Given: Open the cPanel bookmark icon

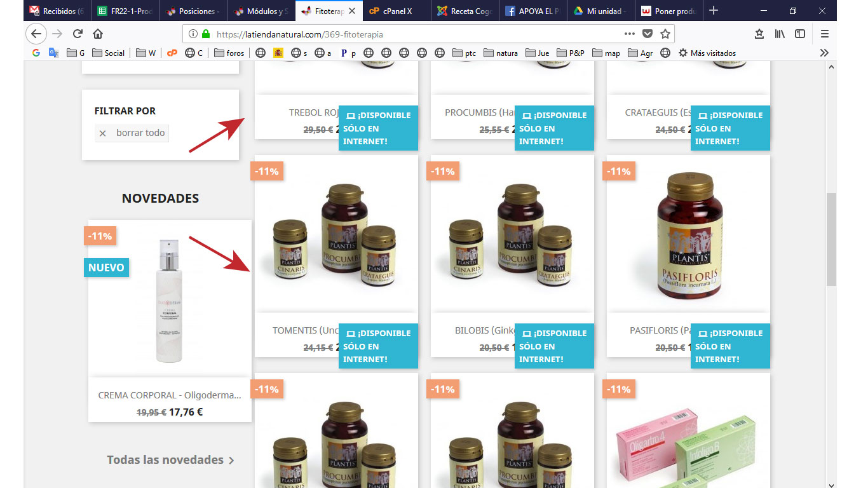Looking at the screenshot, I should click(172, 53).
